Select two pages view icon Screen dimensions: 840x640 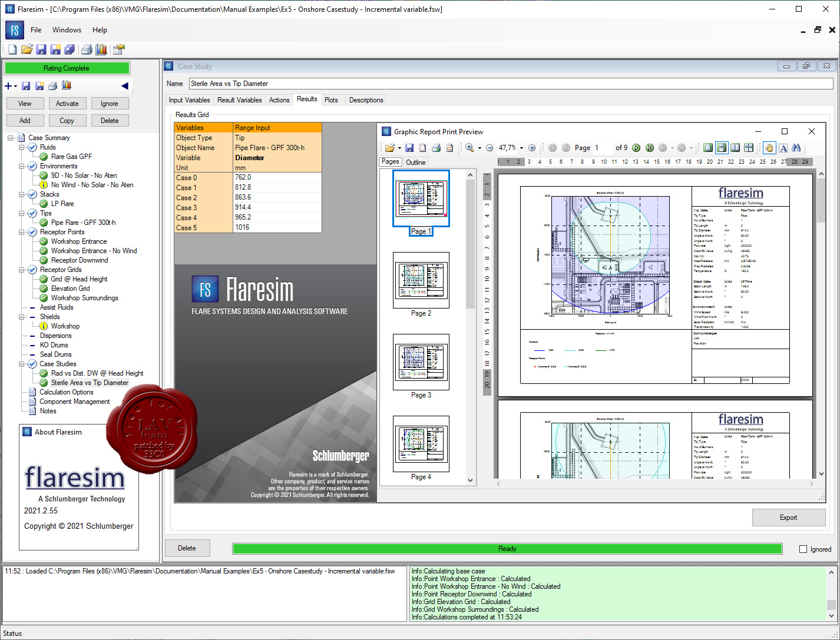735,148
